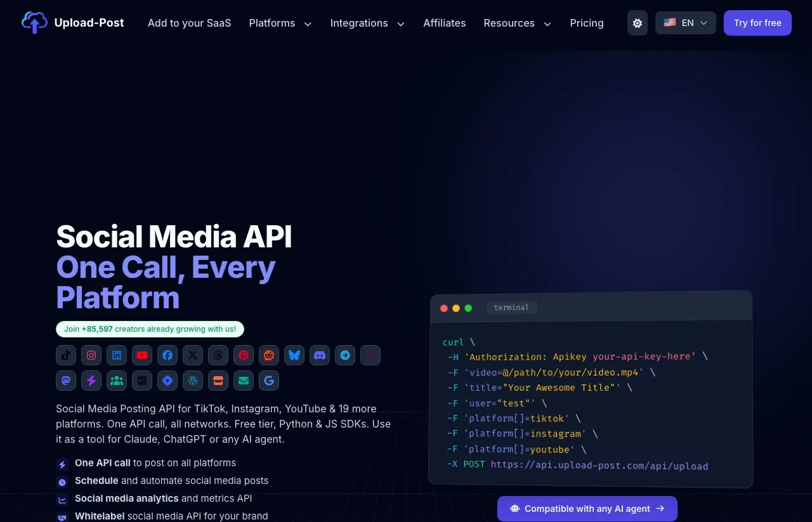Expand the Platforms menu
Screen dimensions: 812x522
pyautogui.click(x=280, y=23)
